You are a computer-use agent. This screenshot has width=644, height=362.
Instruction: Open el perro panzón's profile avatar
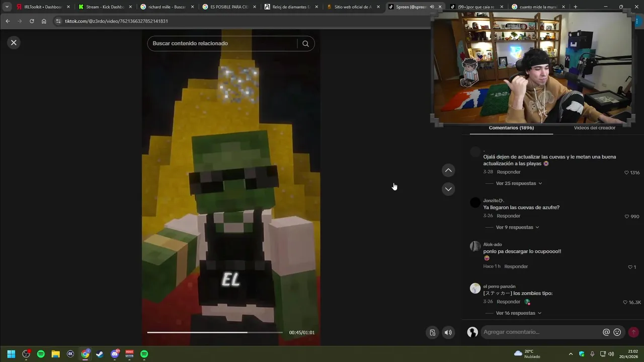pos(475,288)
